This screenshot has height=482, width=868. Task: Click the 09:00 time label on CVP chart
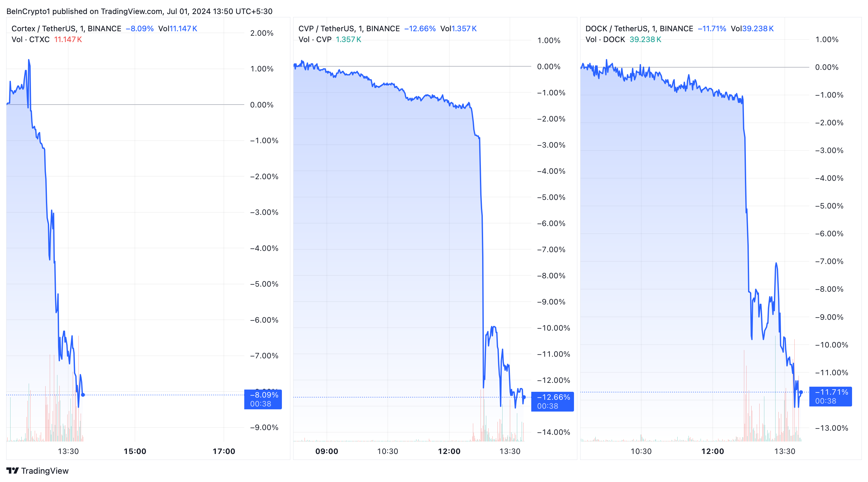pos(327,451)
